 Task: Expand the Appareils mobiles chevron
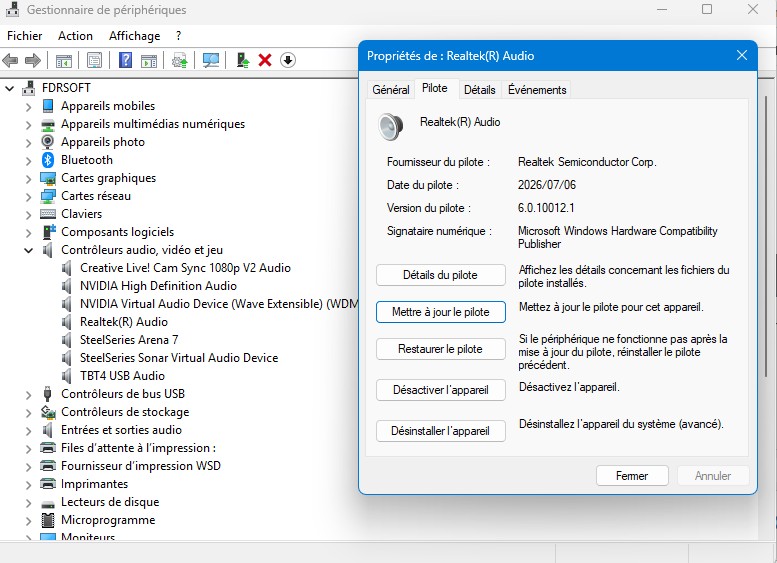pos(29,107)
